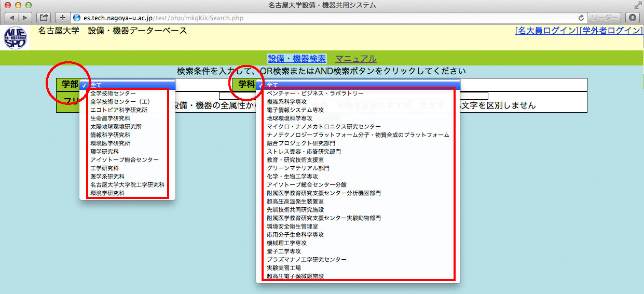Go back using the browser back arrow
This screenshot has height=294, width=644.
(x=11, y=18)
